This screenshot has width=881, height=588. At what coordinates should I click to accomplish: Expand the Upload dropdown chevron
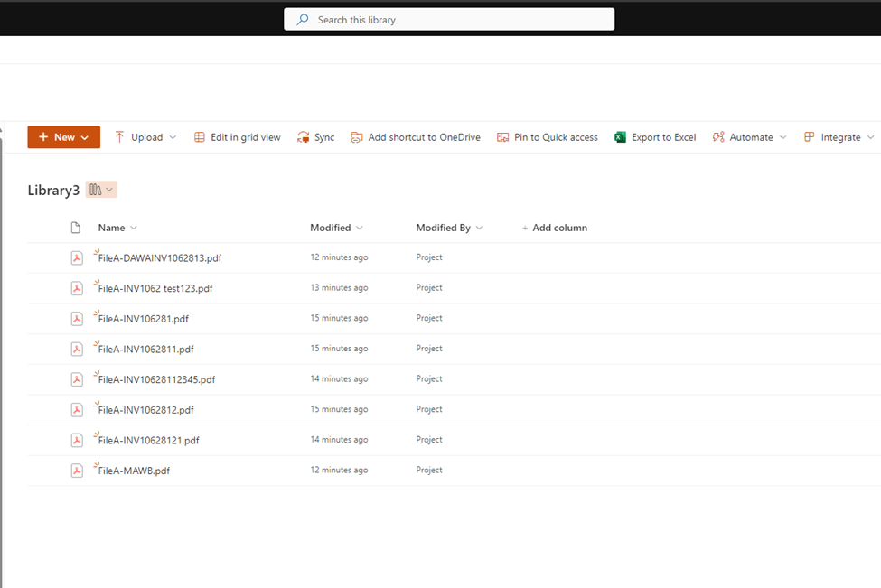tap(173, 137)
